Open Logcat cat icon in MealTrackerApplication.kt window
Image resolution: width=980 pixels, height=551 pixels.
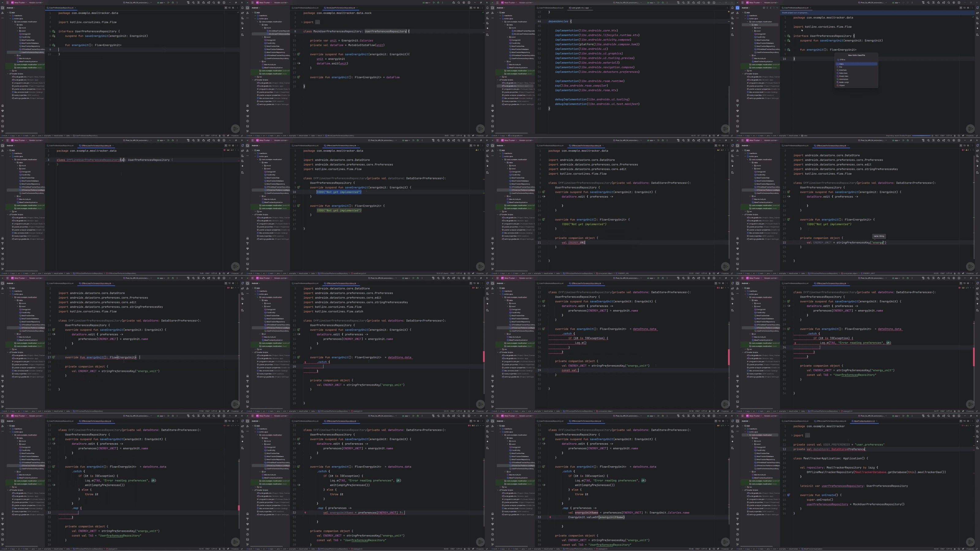tap(738, 529)
